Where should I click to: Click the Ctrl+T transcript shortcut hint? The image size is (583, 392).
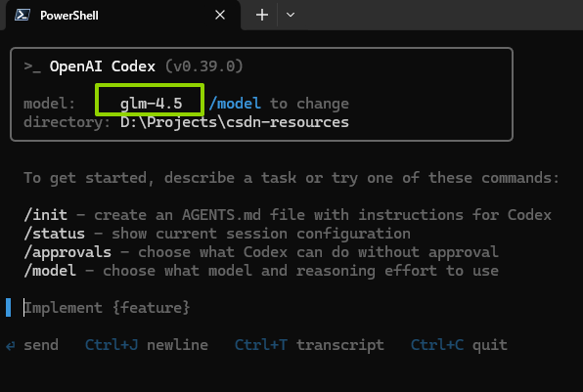[x=309, y=345]
